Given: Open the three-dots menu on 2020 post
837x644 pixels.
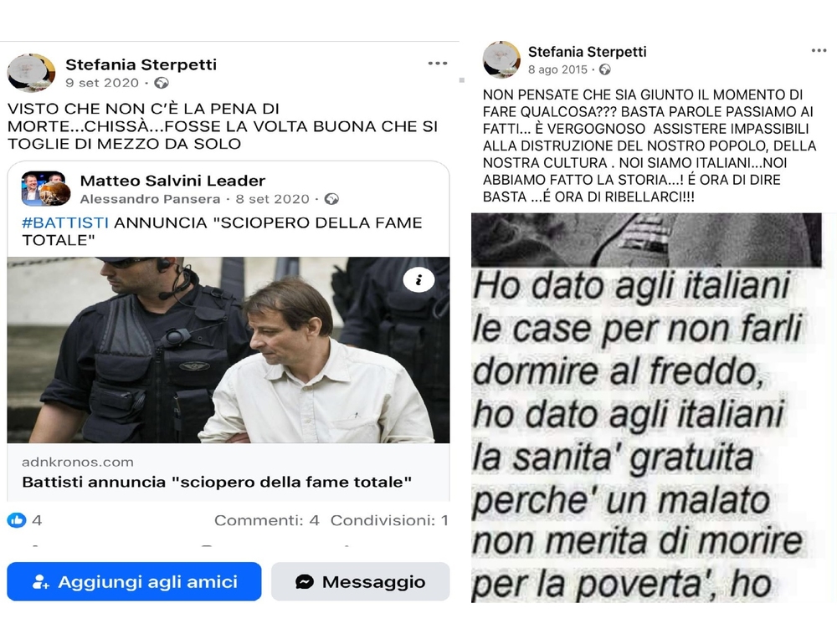Looking at the screenshot, I should tap(437, 64).
